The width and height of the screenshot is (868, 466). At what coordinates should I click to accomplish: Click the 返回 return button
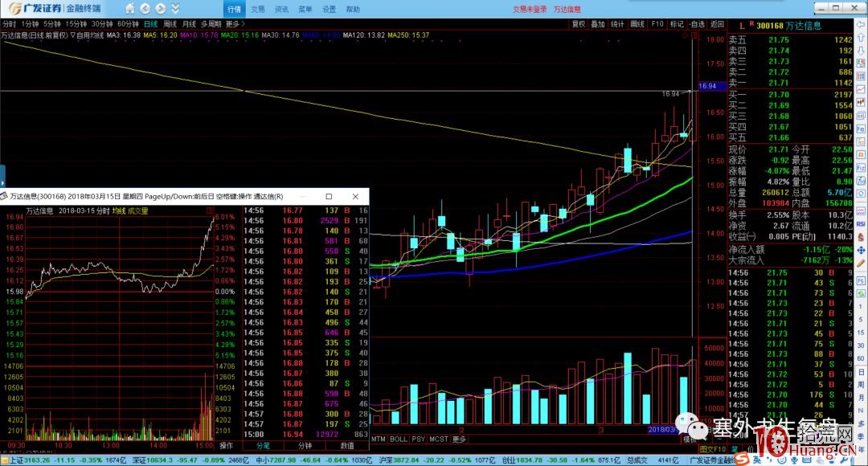click(x=718, y=24)
